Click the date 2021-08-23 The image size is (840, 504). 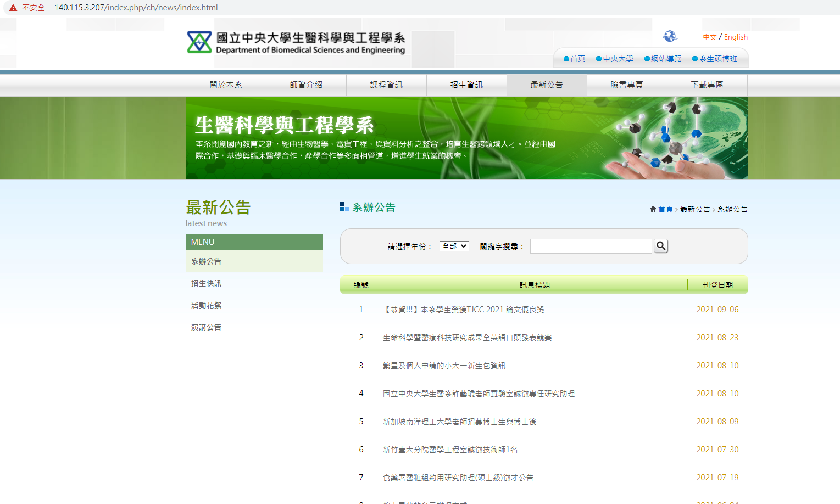coord(717,338)
